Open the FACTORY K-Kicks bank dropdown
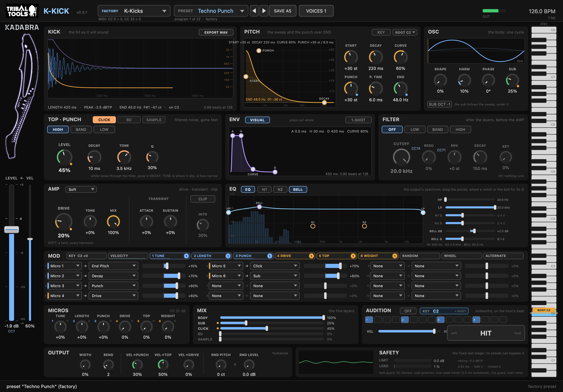 click(x=134, y=11)
